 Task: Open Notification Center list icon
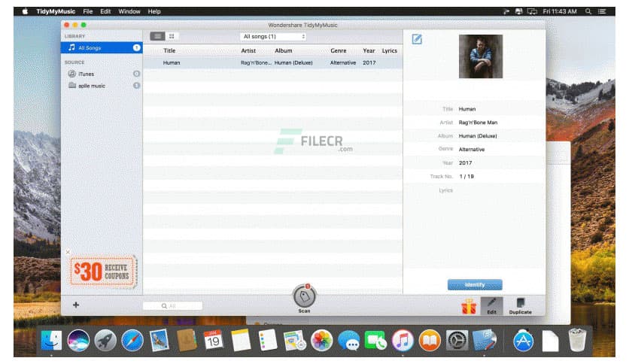tap(602, 11)
